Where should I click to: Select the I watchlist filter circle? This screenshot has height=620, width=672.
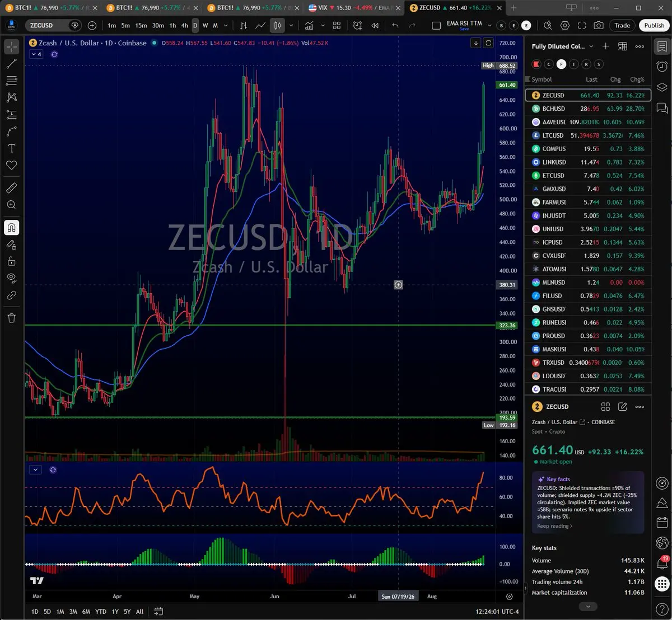[x=574, y=64]
